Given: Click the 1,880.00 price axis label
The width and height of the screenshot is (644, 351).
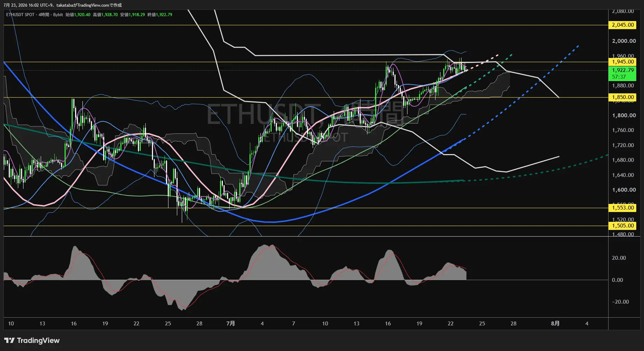Looking at the screenshot, I should 623,86.
